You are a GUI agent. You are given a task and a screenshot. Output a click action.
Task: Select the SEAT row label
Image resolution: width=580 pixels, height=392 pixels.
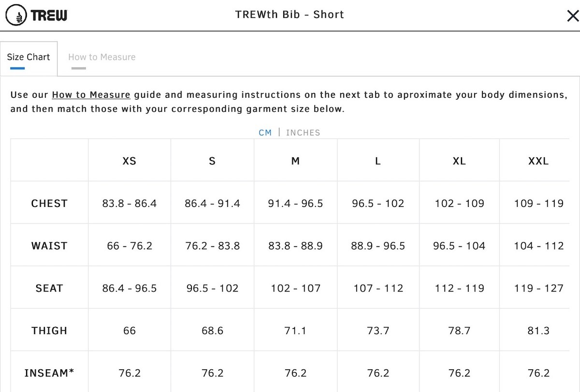(49, 289)
